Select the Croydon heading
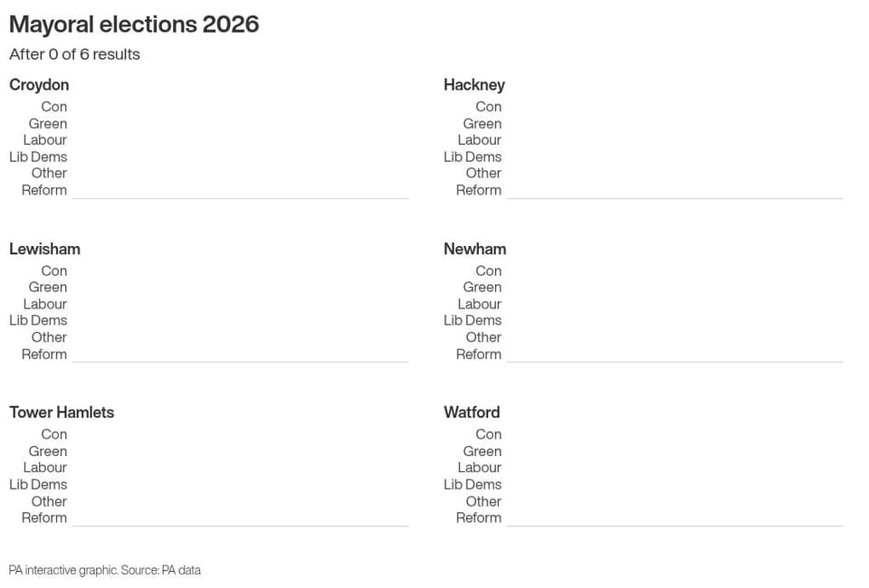 point(39,85)
